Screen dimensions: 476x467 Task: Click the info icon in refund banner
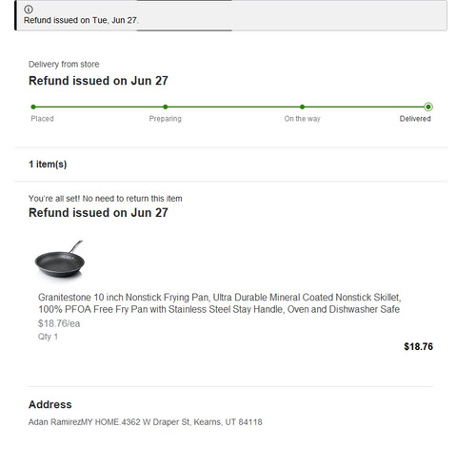point(29,10)
